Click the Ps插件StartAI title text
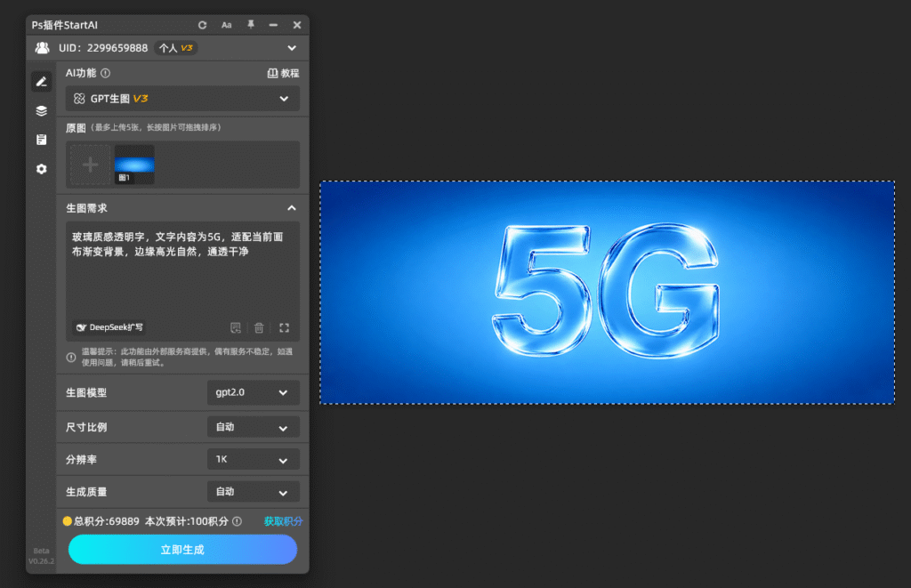This screenshot has height=588, width=911. pos(64,25)
